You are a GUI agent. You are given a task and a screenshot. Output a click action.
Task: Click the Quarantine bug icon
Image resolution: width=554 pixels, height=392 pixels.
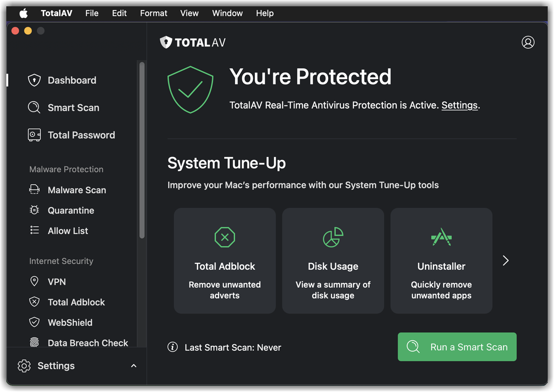point(34,210)
